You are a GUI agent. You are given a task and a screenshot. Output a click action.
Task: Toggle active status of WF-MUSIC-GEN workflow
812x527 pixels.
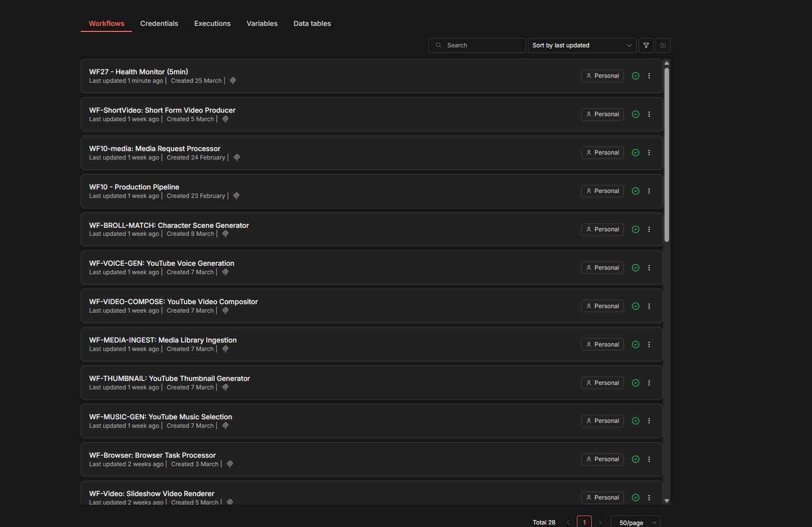coord(636,420)
